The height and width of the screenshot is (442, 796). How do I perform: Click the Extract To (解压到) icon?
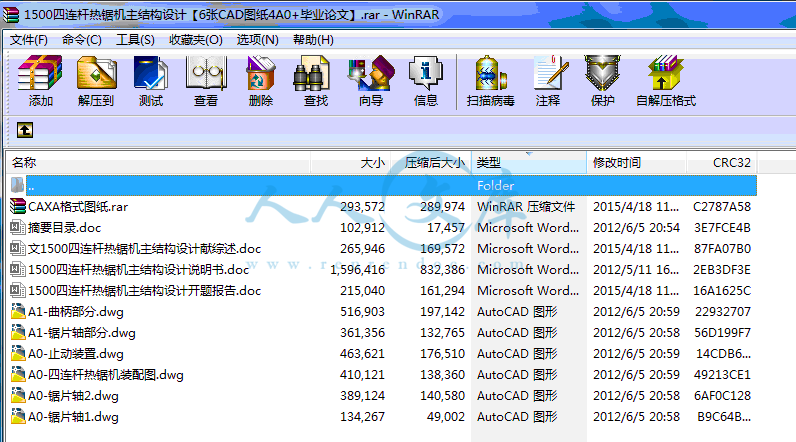coord(96,74)
